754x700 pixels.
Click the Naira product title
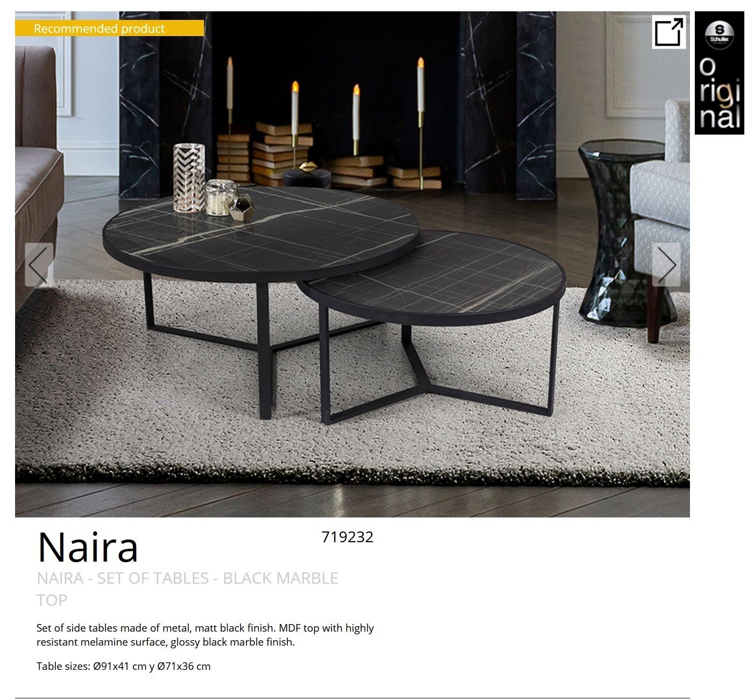click(88, 547)
